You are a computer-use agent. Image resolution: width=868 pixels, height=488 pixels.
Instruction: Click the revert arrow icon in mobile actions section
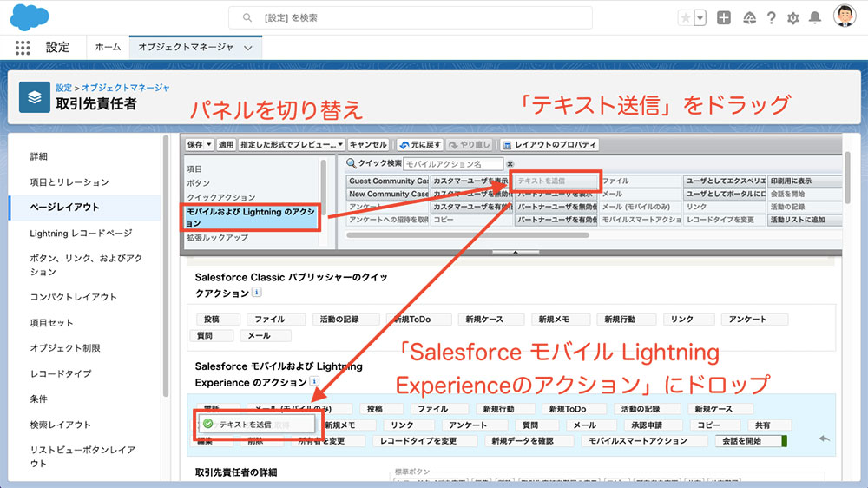coord(825,439)
